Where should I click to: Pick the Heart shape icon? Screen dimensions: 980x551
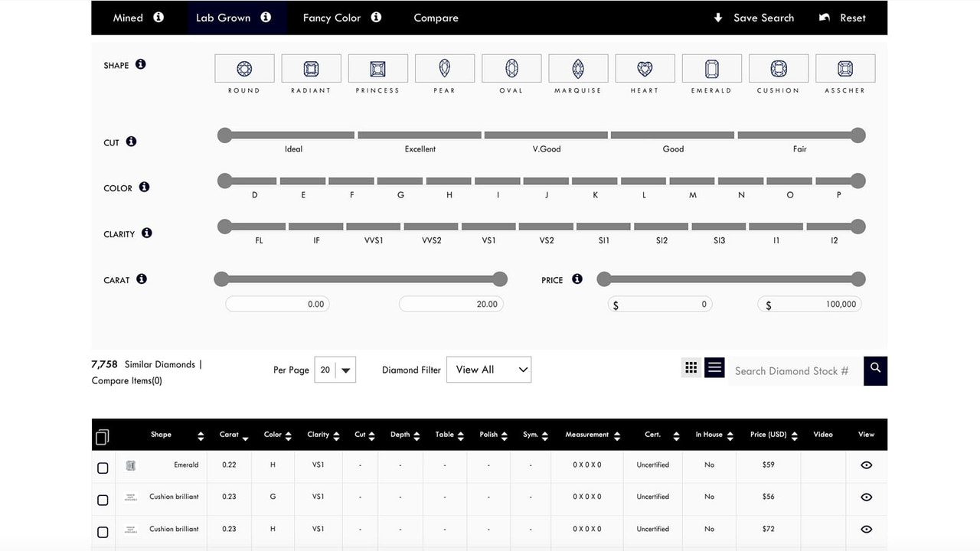point(645,69)
